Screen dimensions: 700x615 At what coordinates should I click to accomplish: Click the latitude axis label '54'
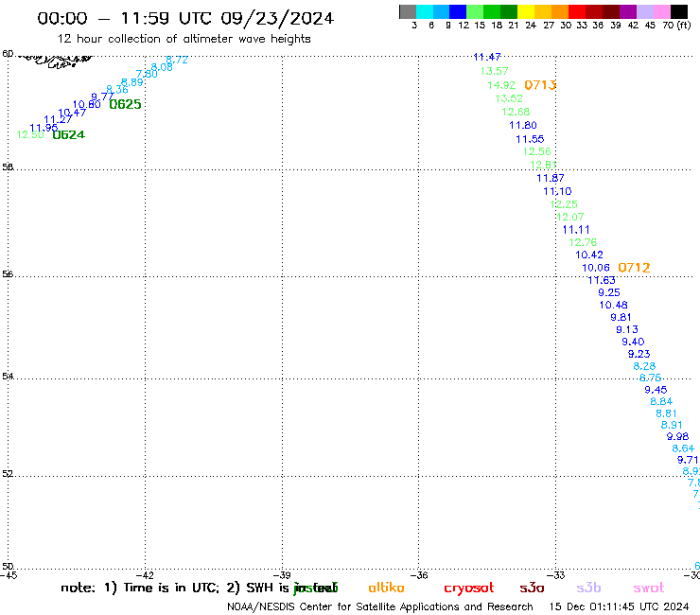(8, 377)
